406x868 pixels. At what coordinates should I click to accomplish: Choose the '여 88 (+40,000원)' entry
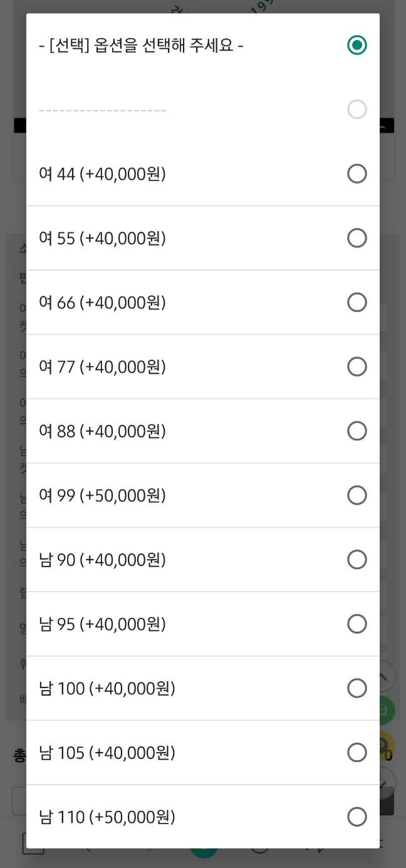(x=357, y=431)
